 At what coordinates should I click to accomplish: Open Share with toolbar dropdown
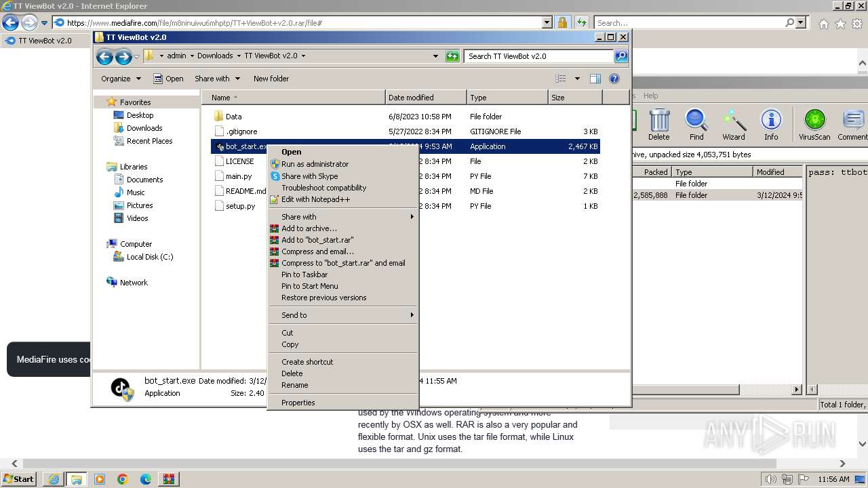tap(216, 79)
